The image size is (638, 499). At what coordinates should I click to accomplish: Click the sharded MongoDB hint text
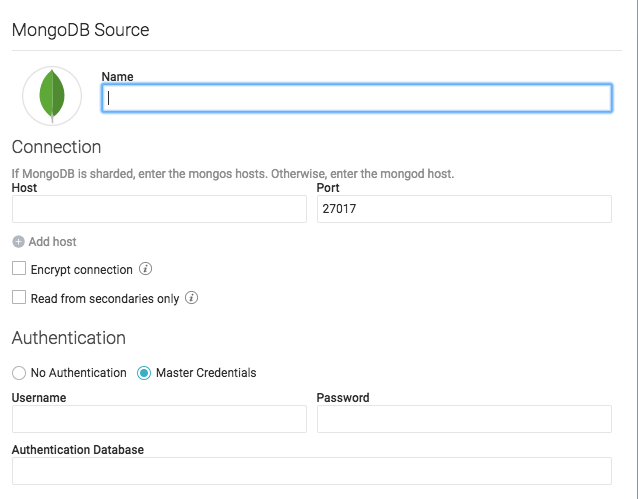(x=233, y=173)
